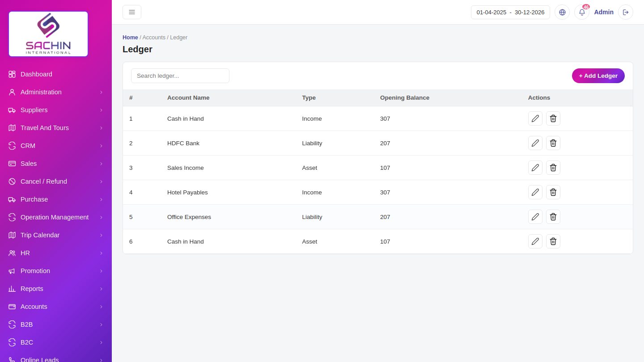Delete the HDFC Bank ledger row
Viewport: 644px width, 362px height.
[553, 143]
